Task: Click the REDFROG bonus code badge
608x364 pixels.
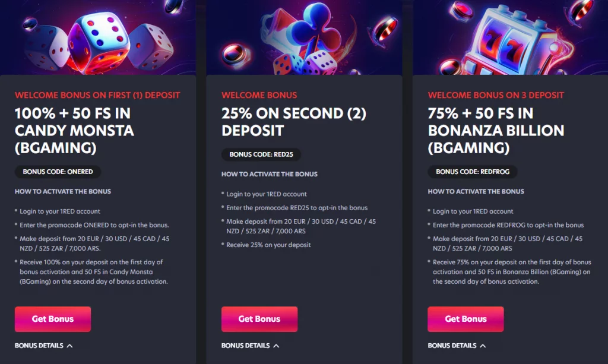Action: tap(473, 172)
